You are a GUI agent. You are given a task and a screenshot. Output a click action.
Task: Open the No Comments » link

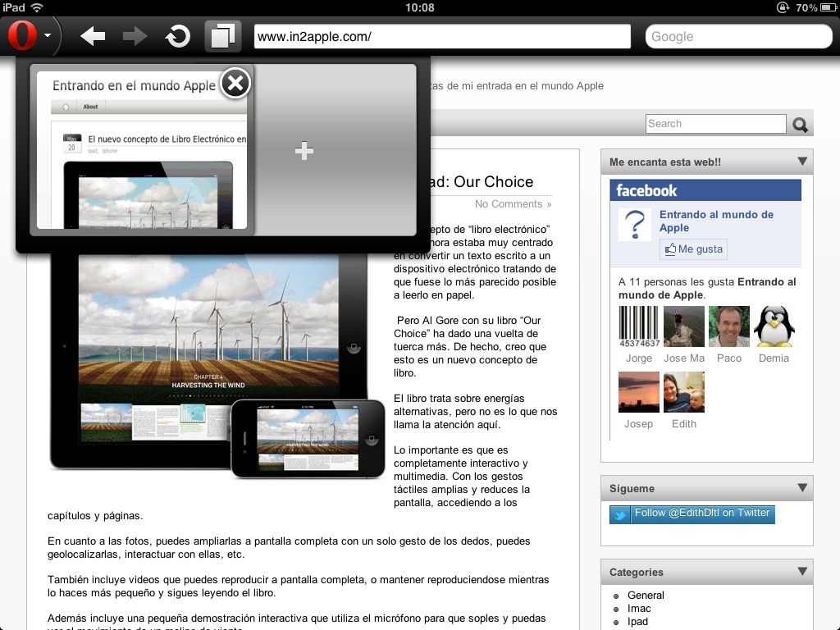[513, 204]
